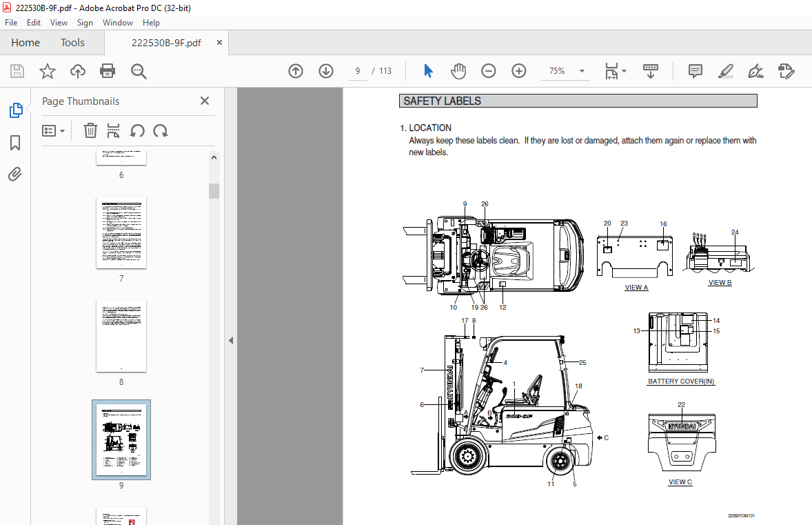The image size is (812, 525).
Task: Expand page display options arrow
Action: pos(624,71)
